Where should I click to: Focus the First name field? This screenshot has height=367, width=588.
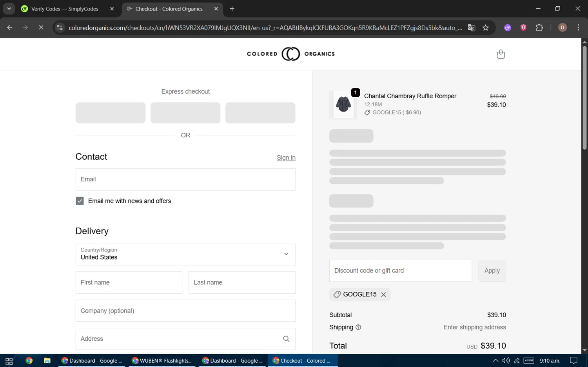pyautogui.click(x=129, y=282)
